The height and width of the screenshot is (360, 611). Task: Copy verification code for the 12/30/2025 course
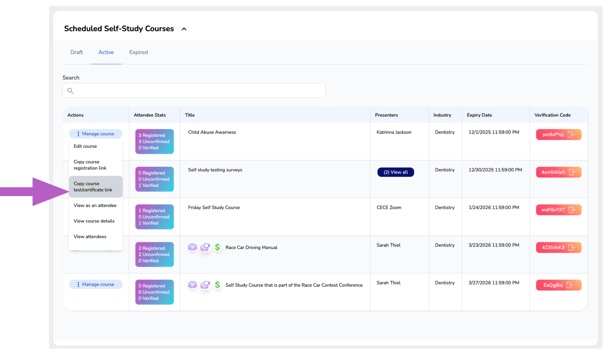(x=558, y=172)
